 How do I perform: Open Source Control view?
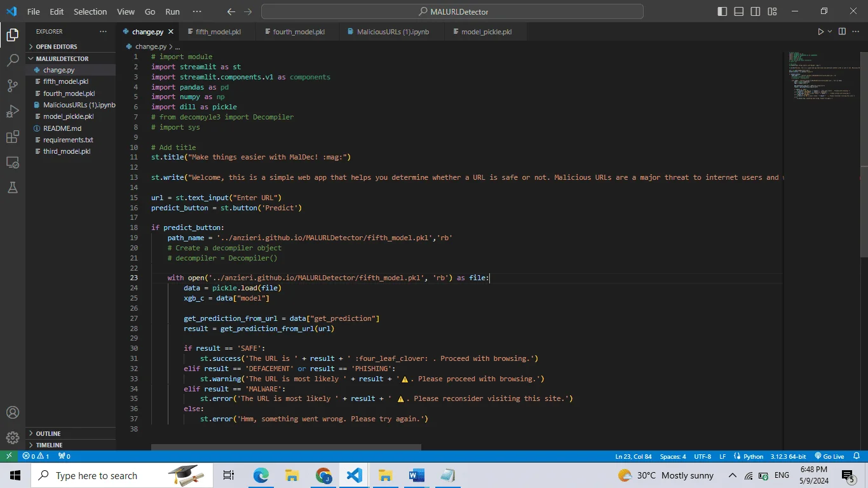pos(12,86)
